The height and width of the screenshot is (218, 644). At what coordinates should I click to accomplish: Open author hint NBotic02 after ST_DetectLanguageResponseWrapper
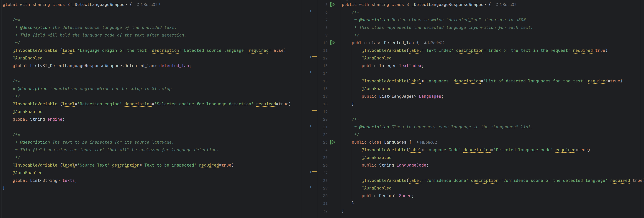[x=506, y=5]
